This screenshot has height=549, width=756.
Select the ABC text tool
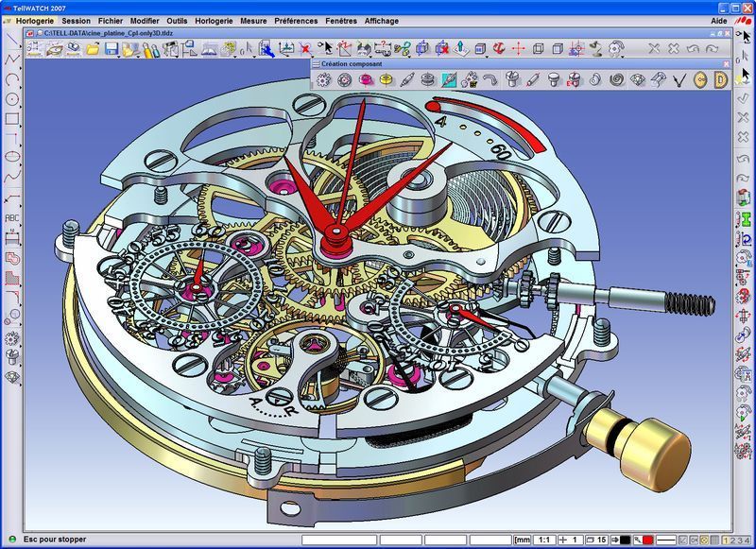(x=11, y=218)
